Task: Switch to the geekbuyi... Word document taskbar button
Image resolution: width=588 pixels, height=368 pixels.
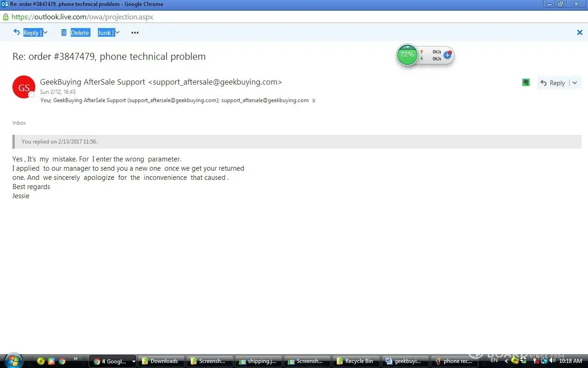Action: (405, 361)
